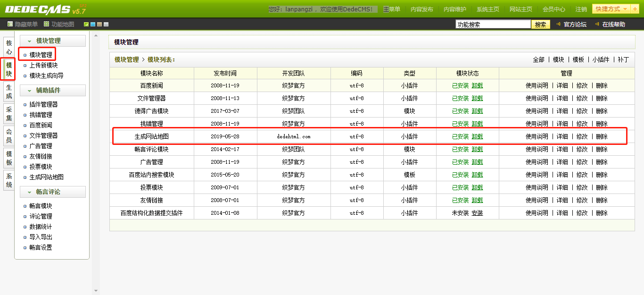
Task: Collapse the 模块管理 sidebar section
Action: [53, 41]
